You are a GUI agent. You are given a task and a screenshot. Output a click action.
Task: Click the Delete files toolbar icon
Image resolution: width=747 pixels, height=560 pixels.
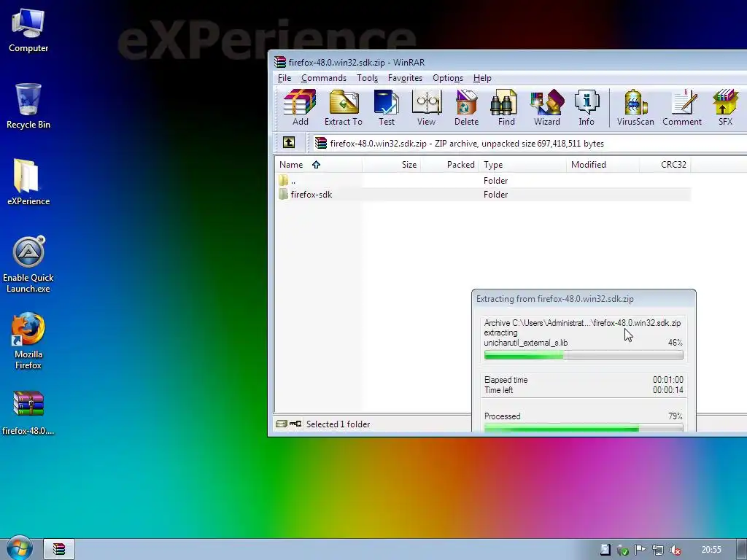tap(466, 108)
